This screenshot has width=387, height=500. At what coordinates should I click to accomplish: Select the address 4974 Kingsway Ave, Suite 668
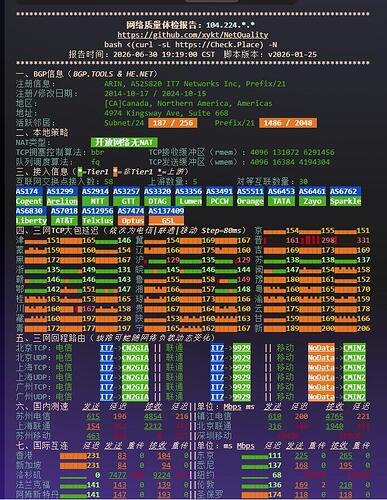(166, 113)
